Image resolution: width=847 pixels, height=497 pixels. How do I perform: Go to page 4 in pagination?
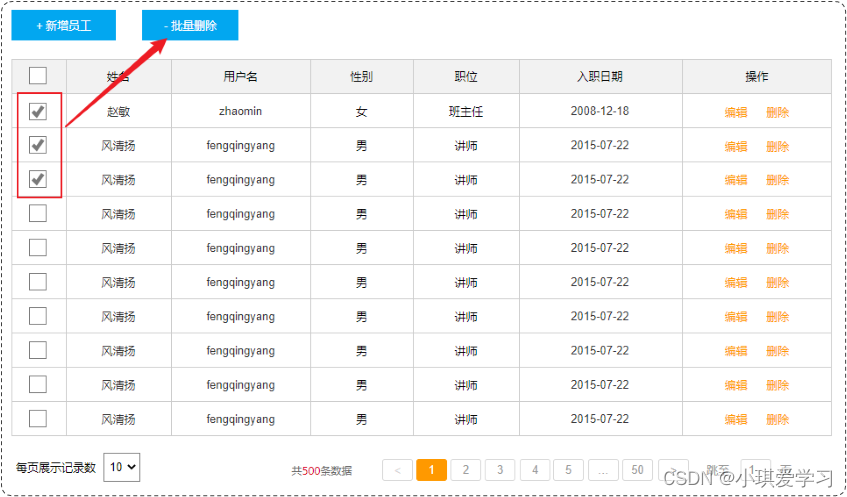click(x=535, y=470)
